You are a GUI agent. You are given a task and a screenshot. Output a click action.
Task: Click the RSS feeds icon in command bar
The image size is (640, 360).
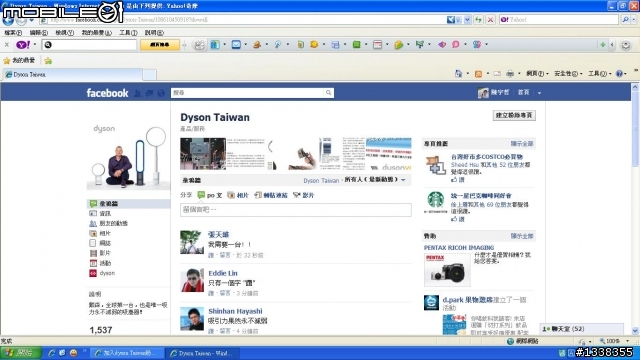[478, 74]
